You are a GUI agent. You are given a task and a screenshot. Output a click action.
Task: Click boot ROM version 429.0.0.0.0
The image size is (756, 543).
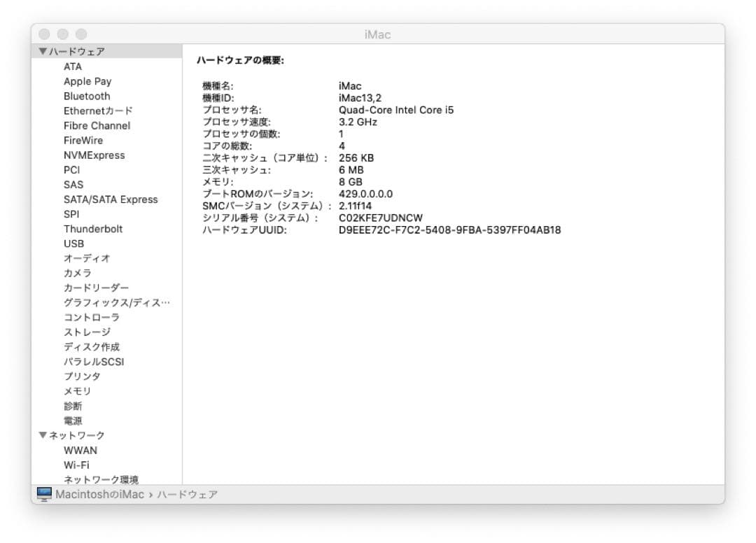click(365, 194)
